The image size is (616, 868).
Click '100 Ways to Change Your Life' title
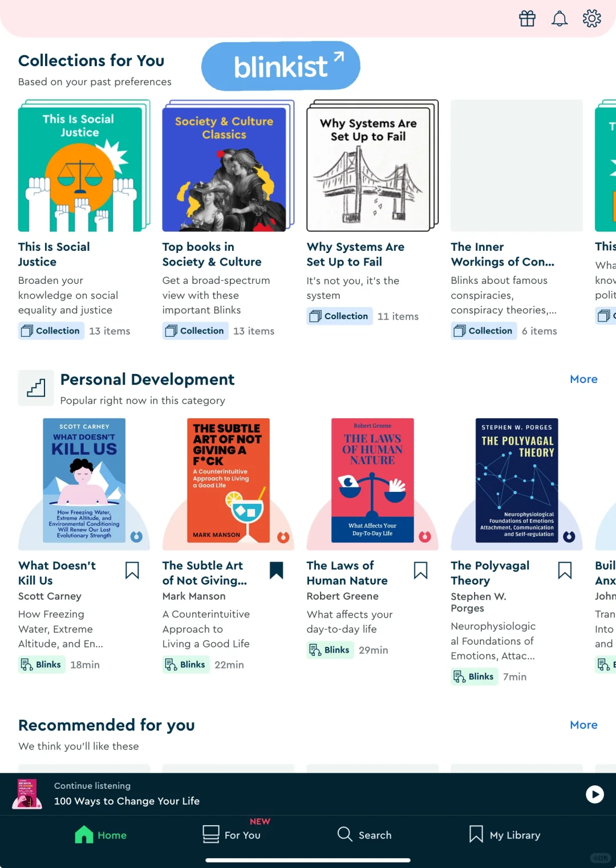tap(127, 801)
